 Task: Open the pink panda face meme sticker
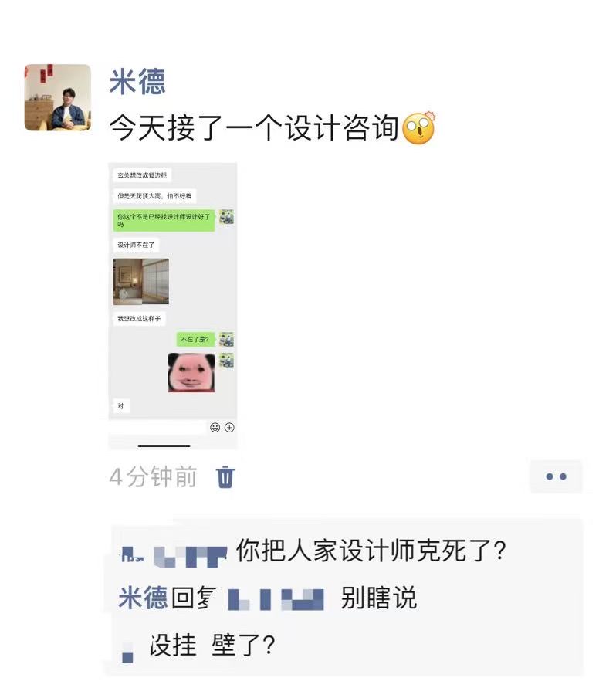point(191,372)
